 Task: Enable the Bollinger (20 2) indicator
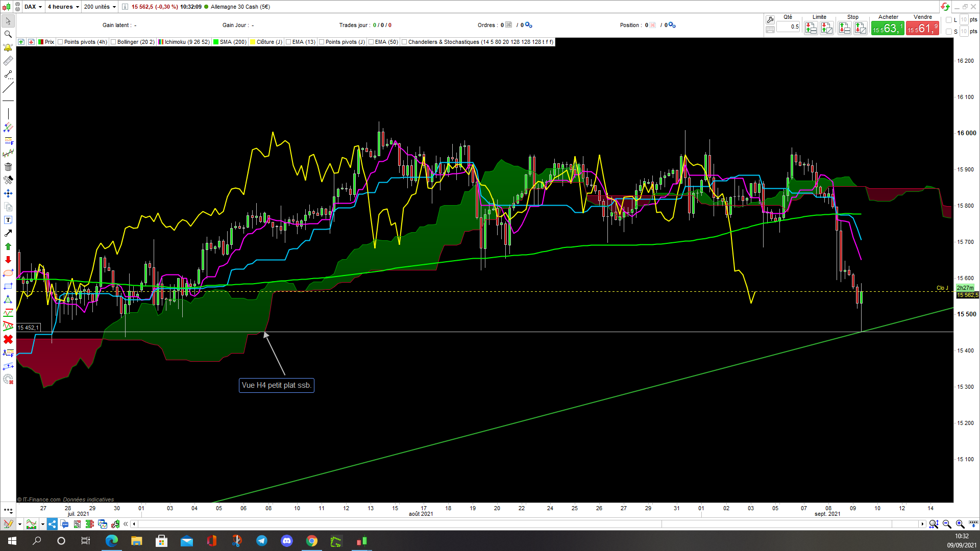pyautogui.click(x=113, y=42)
